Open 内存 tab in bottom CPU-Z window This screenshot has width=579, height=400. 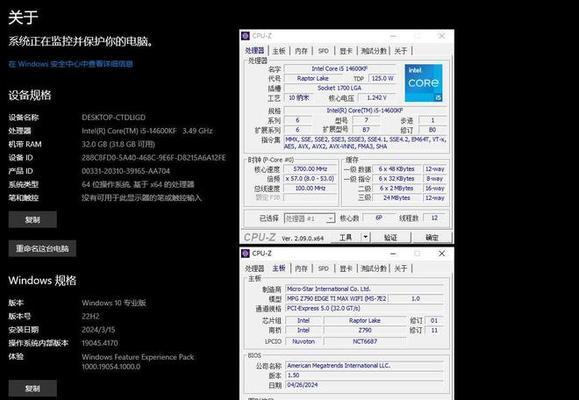click(301, 269)
